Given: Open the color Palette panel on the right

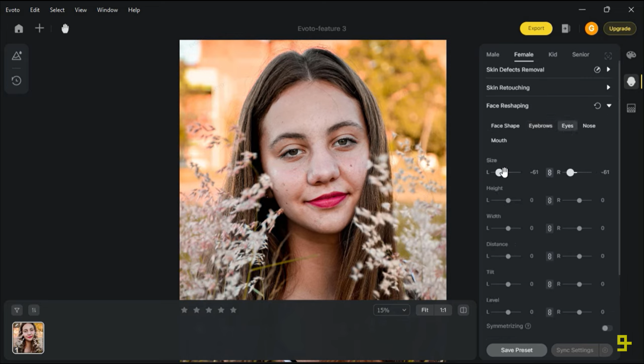Looking at the screenshot, I should point(631,55).
